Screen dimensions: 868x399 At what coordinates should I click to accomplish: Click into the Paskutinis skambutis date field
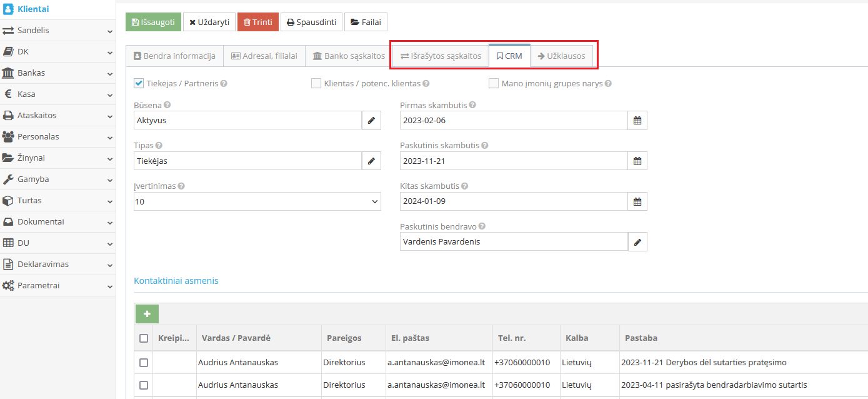point(513,161)
